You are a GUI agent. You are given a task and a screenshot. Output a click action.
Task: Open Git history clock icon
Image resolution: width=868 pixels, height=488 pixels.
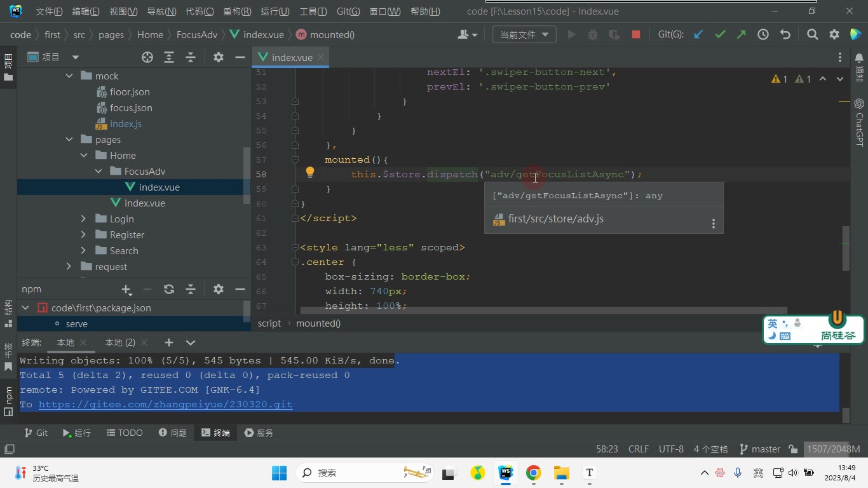point(763,35)
